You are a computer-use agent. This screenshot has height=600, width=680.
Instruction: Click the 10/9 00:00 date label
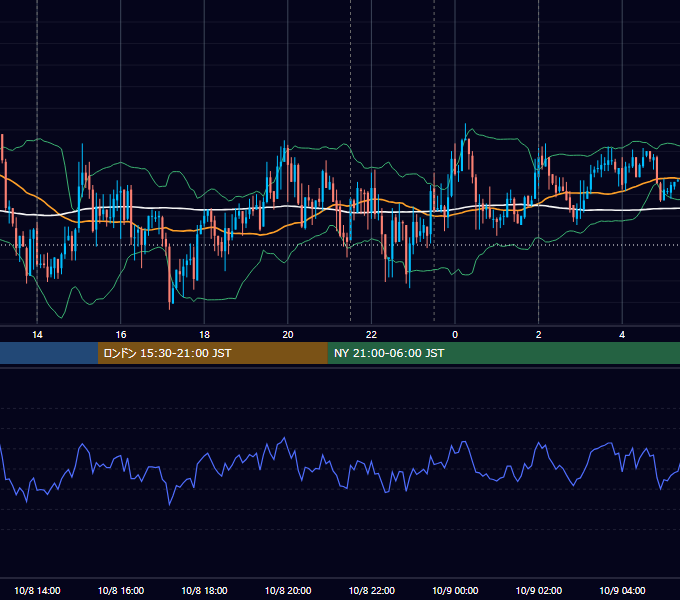(x=455, y=590)
